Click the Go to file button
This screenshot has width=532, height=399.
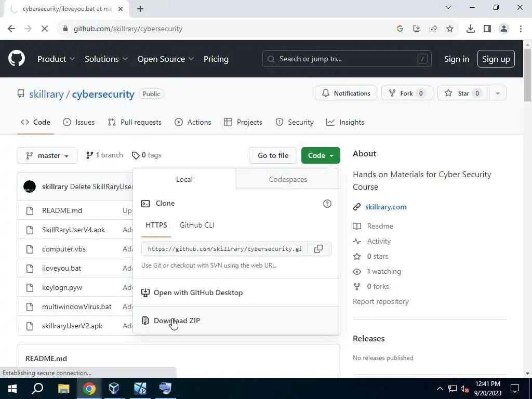(x=273, y=155)
